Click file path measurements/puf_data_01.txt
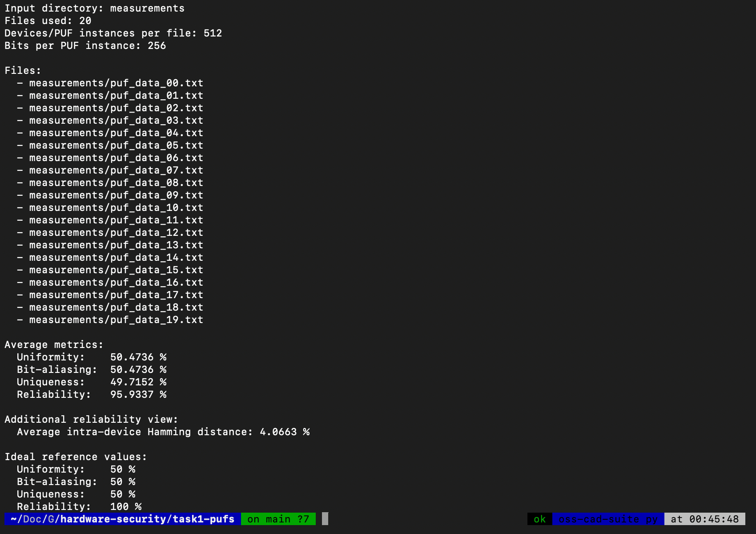 116,96
